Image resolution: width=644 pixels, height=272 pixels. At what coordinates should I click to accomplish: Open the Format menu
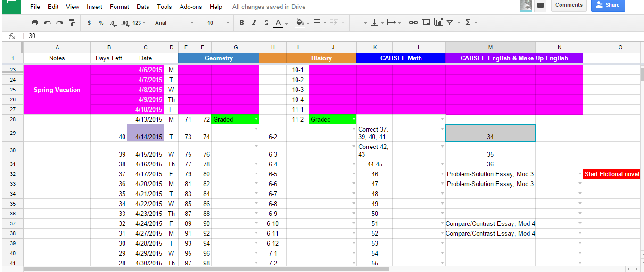pos(119,7)
